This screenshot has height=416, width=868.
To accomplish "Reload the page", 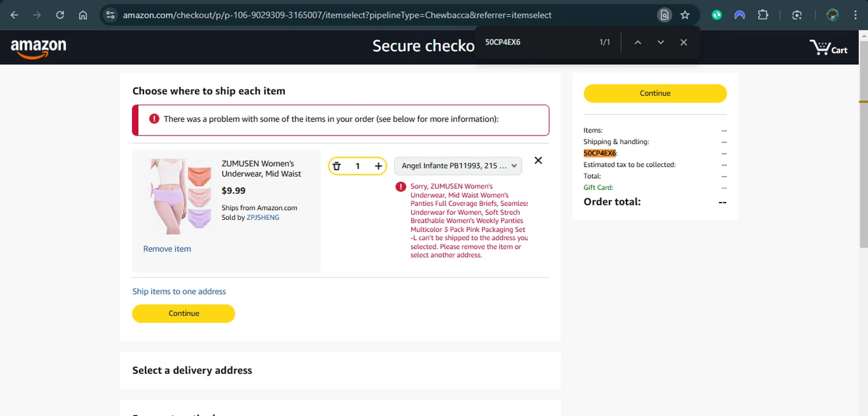I will click(x=60, y=15).
